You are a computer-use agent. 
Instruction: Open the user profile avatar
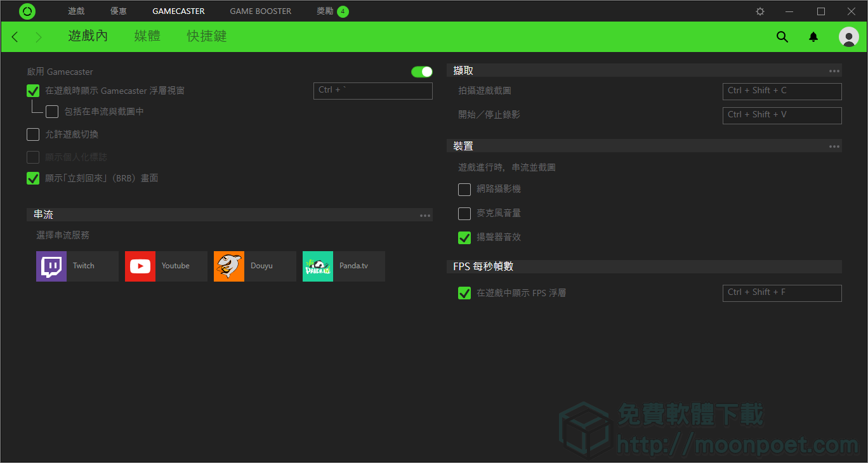point(848,37)
